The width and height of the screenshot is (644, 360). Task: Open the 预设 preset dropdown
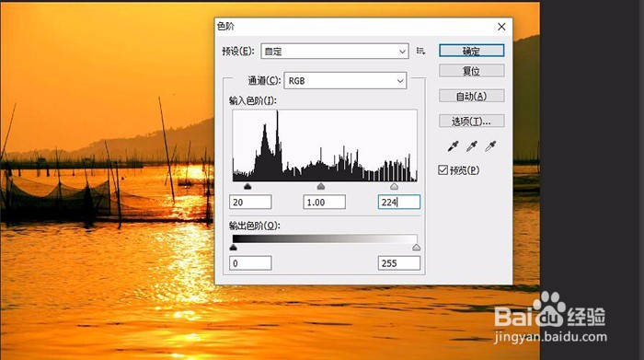tap(335, 52)
